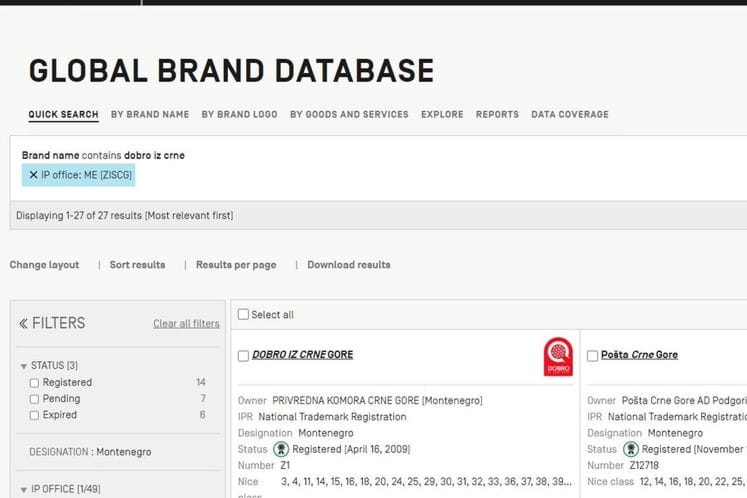Check the Pending status filter
The height and width of the screenshot is (498, 747).
coord(35,399)
